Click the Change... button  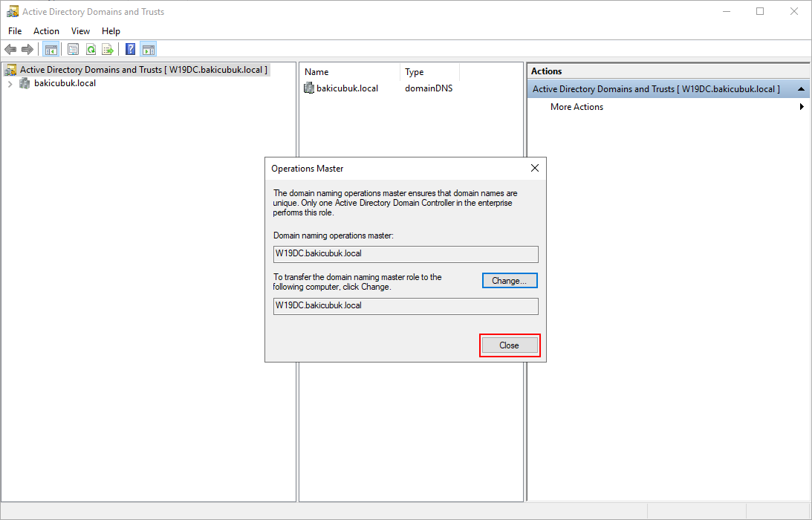[510, 281]
